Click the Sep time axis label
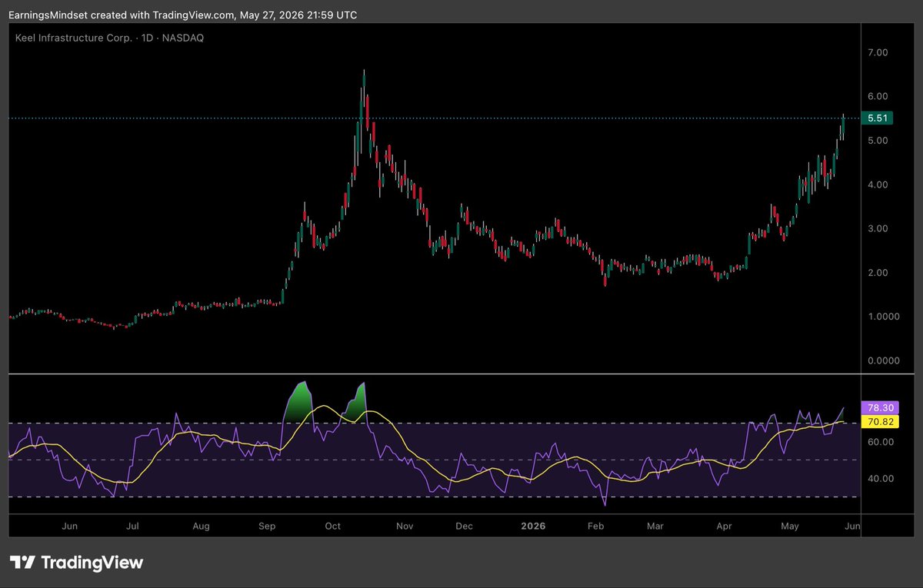The width and height of the screenshot is (923, 588). pos(268,527)
